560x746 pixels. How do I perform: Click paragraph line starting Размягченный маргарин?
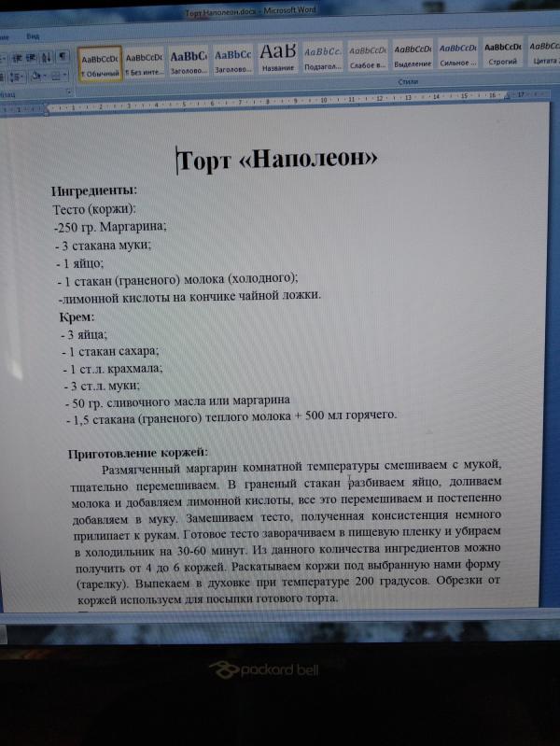301,467
